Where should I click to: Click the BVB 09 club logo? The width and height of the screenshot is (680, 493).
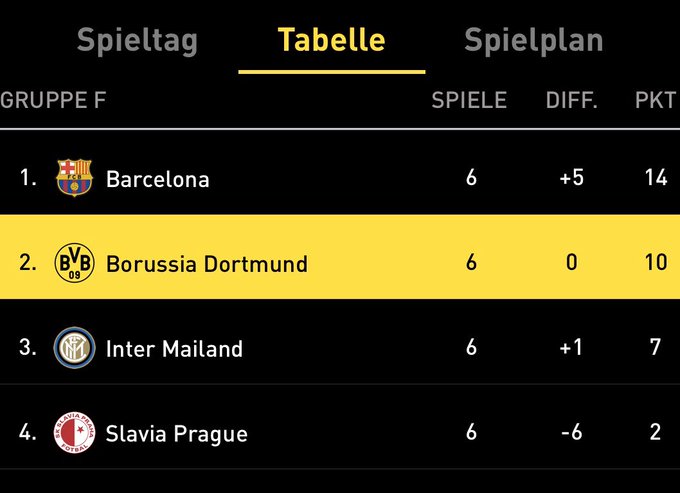[x=74, y=263]
